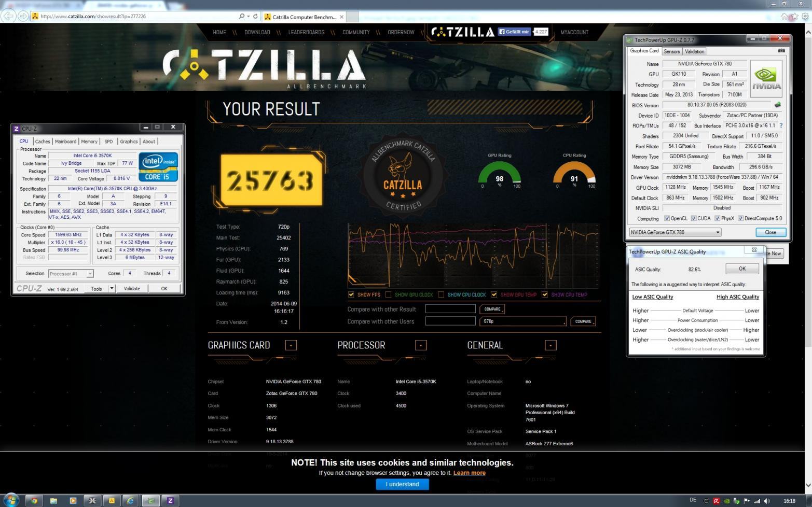Click the I understand cookie button
The width and height of the screenshot is (812, 507).
(402, 484)
